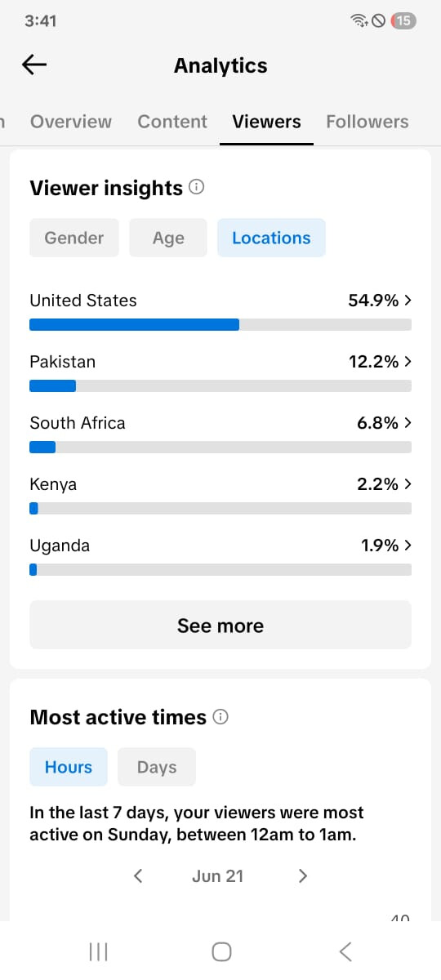441x980 pixels.
Task: Select the Gender filter chip
Action: [74, 238]
